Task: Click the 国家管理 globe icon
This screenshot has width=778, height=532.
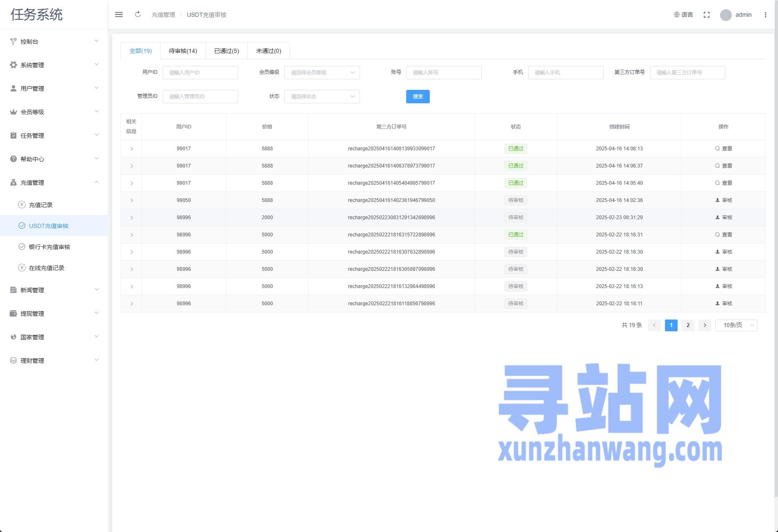Action: tap(13, 337)
